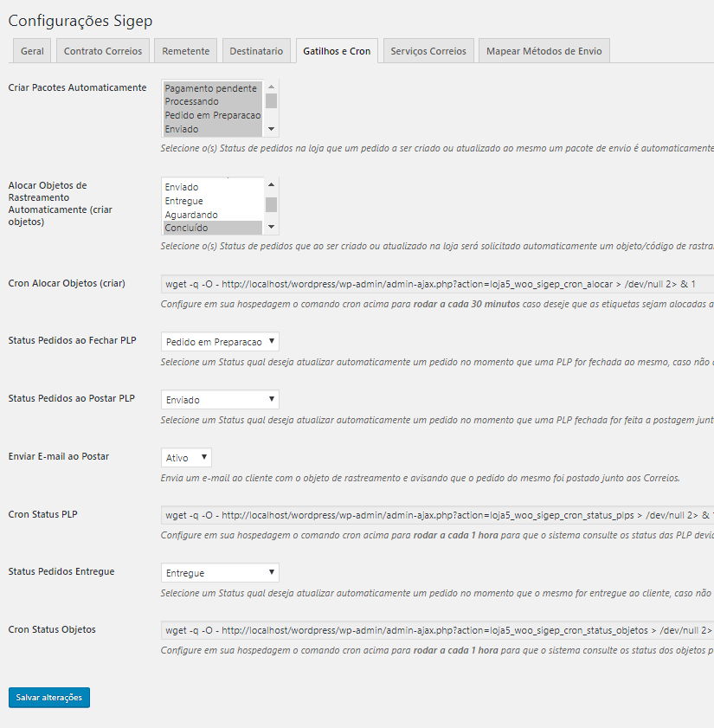The height and width of the screenshot is (728, 714).
Task: Select Concluído in the Alocar Objetos list
Action: pyautogui.click(x=211, y=228)
